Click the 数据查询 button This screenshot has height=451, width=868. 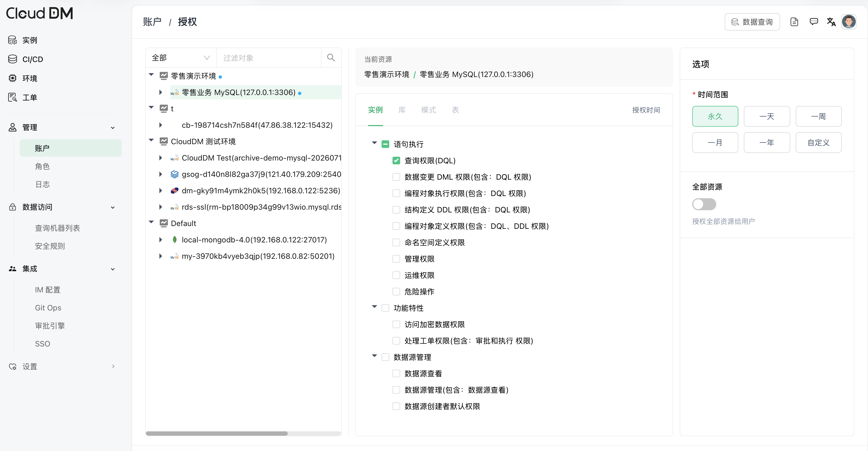pos(752,22)
